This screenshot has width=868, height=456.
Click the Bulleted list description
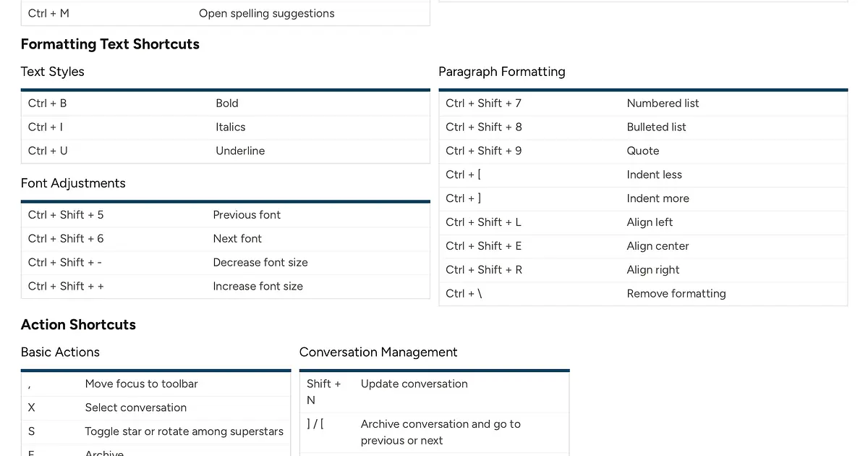[656, 127]
